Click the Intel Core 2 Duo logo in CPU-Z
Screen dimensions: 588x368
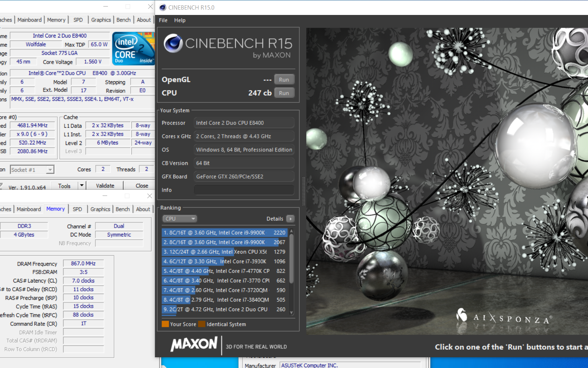click(x=133, y=49)
